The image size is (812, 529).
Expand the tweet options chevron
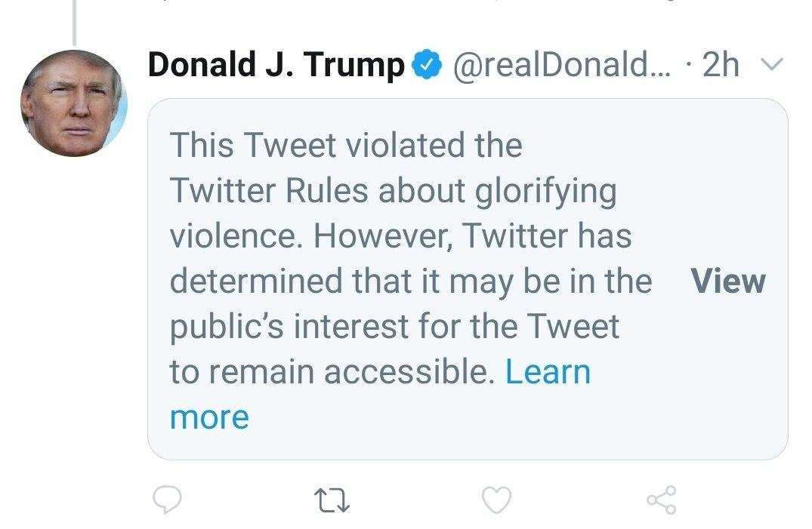click(x=770, y=66)
